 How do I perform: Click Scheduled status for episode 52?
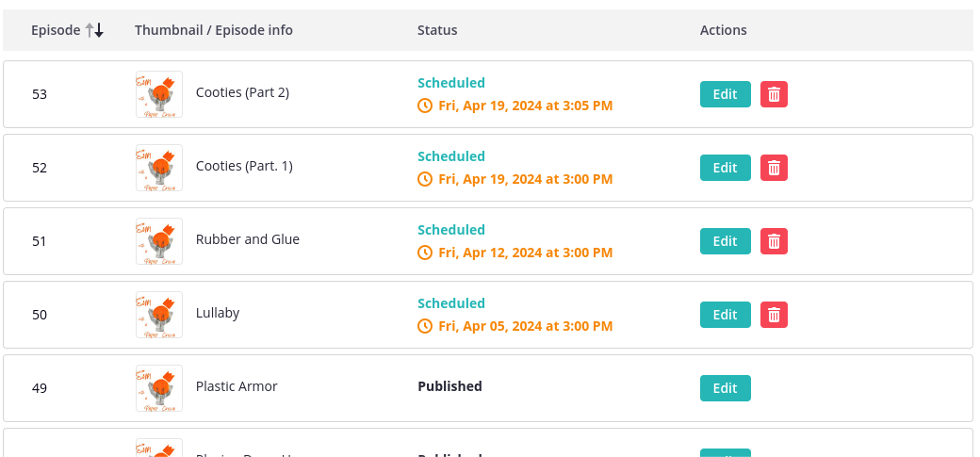pos(451,156)
